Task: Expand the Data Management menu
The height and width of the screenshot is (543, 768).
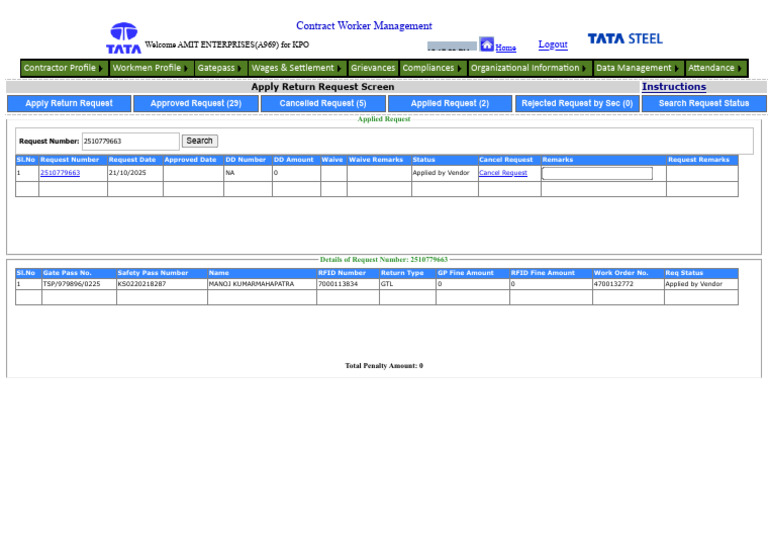Action: [x=638, y=68]
